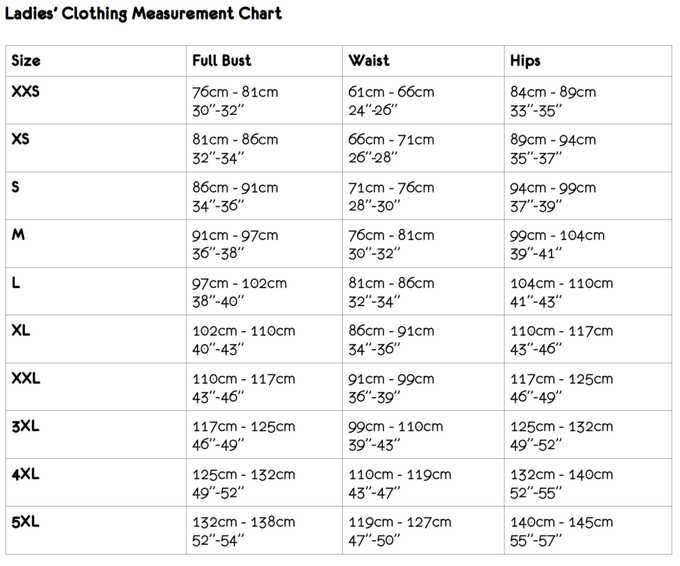
Task: Select the 4XL size row label
Action: pyautogui.click(x=24, y=474)
